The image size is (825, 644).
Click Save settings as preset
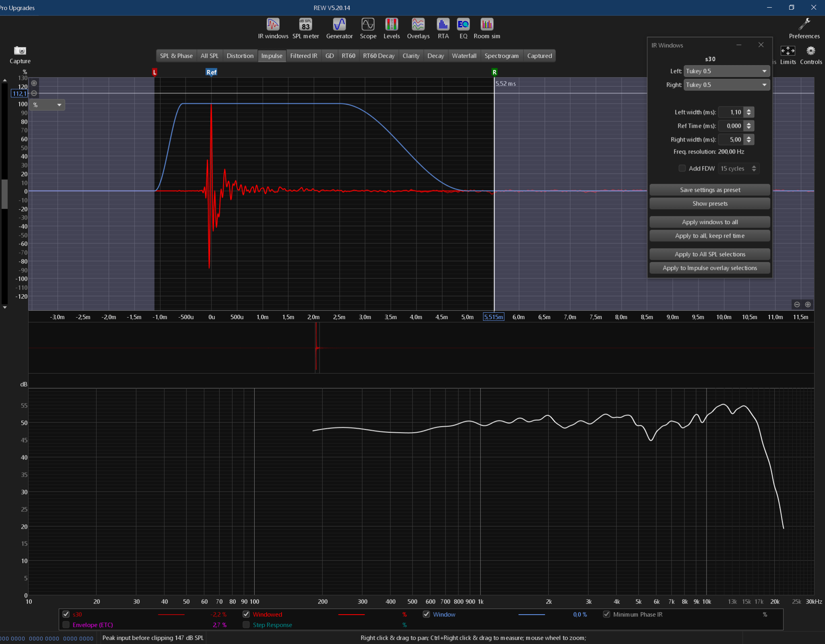point(710,190)
